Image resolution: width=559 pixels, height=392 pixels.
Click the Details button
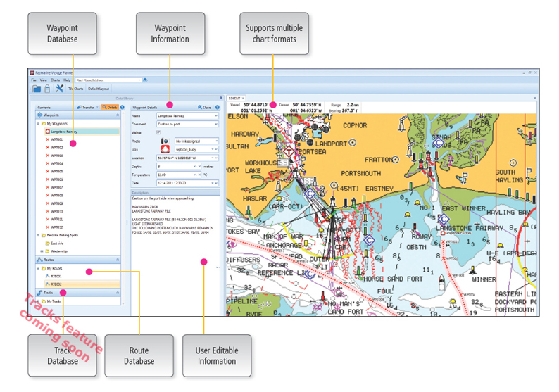coord(110,107)
